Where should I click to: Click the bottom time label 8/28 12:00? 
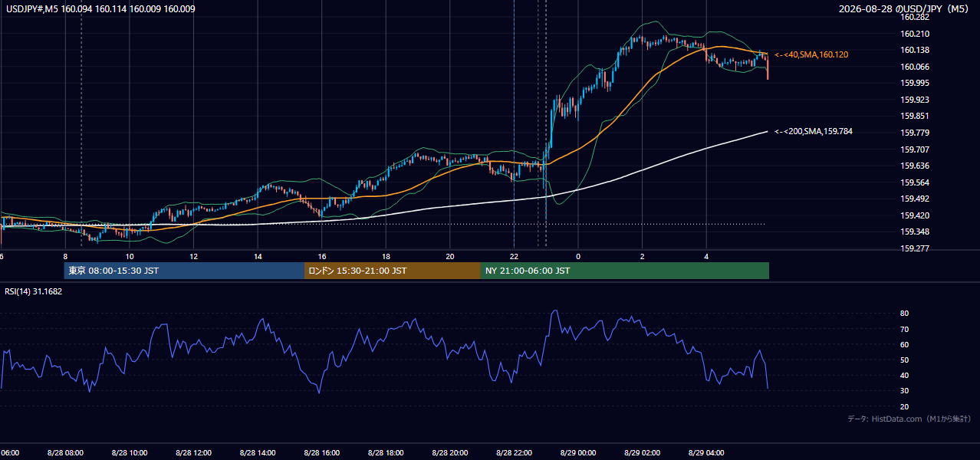click(193, 452)
